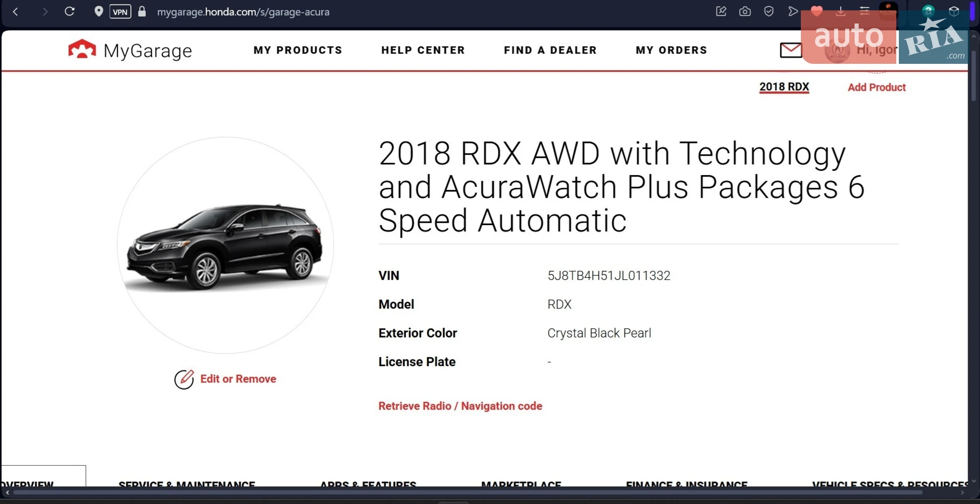The width and height of the screenshot is (980, 504).
Task: Show site security lock info
Action: click(x=142, y=11)
